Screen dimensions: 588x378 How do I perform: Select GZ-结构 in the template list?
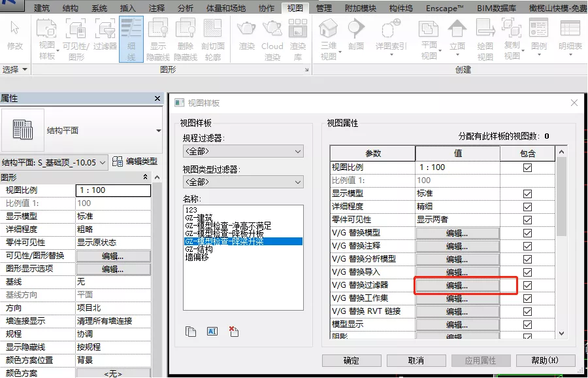coord(199,249)
